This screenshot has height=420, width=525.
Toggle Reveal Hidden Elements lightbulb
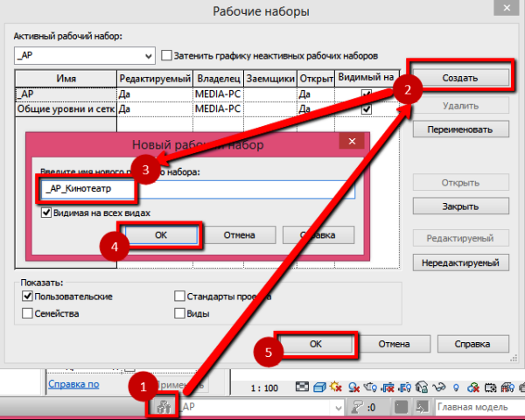click(456, 388)
